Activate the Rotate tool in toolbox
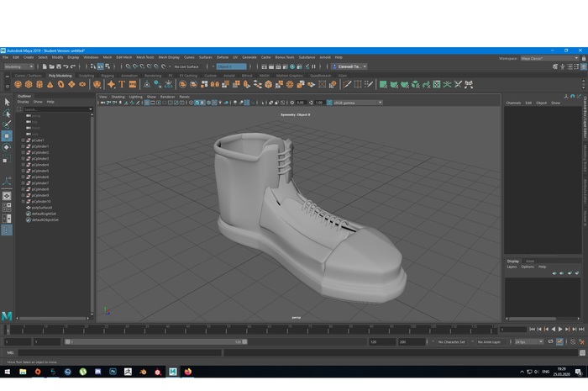The height and width of the screenshot is (391, 588). tap(7, 146)
